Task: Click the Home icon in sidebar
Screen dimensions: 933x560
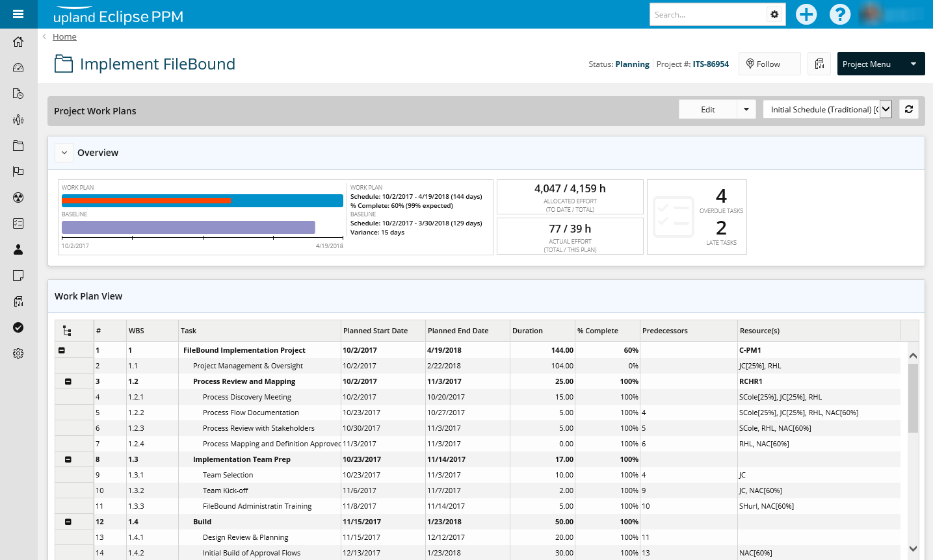Action: click(x=18, y=42)
